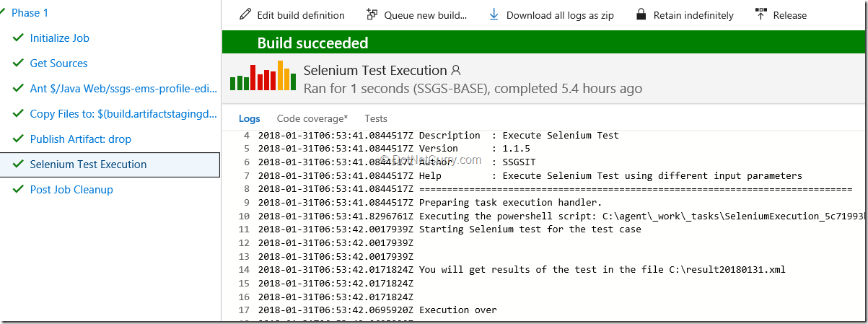This screenshot has width=868, height=324.
Task: Click the Download all logs as zip link
Action: (x=560, y=15)
